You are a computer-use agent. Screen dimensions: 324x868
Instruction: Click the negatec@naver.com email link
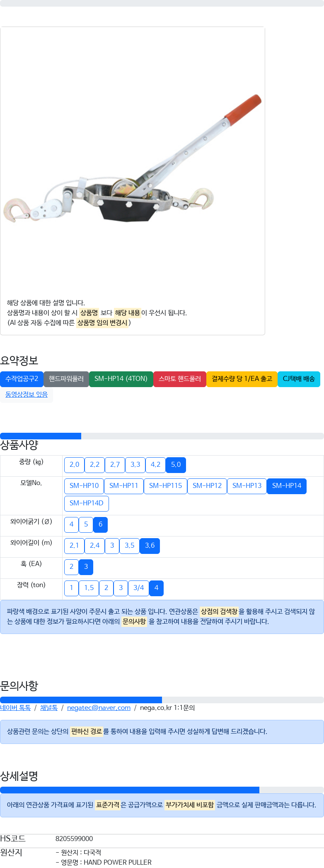(99, 708)
